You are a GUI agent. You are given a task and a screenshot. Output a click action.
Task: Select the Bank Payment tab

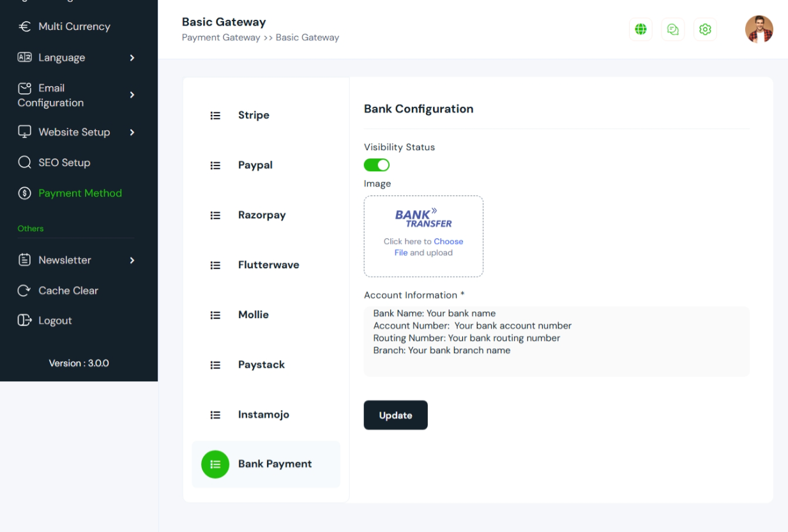click(266, 464)
